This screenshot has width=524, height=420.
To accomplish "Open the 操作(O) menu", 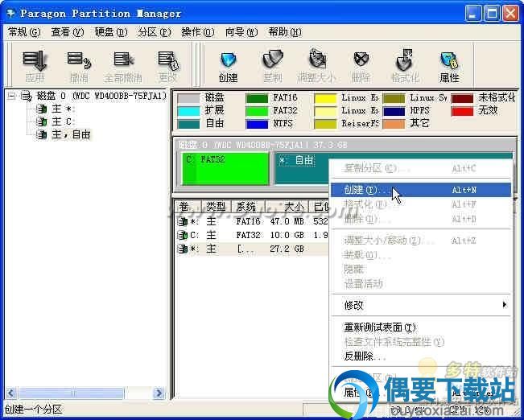I will tap(198, 32).
